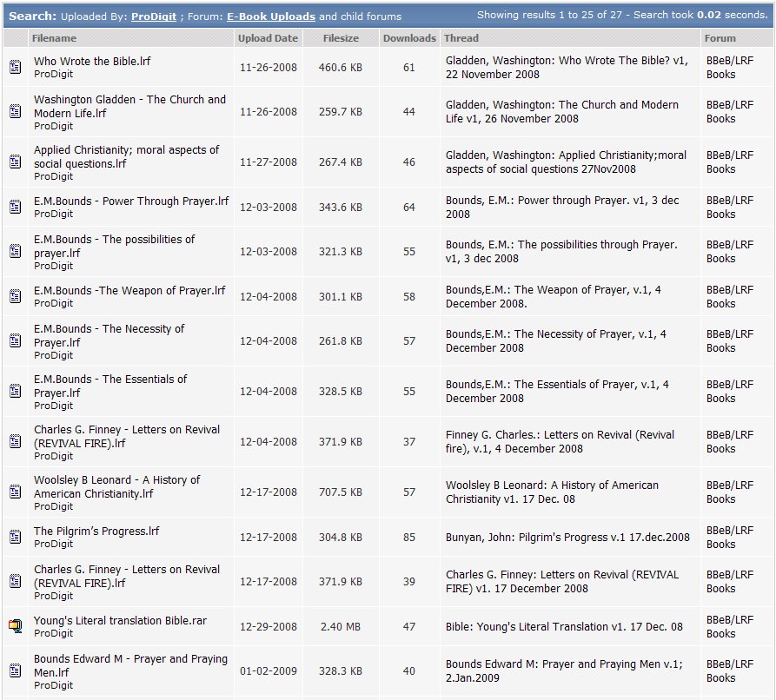The image size is (776, 700).
Task: Open thread Gladden: Applied Christianity;moral aspects
Action: point(566,162)
